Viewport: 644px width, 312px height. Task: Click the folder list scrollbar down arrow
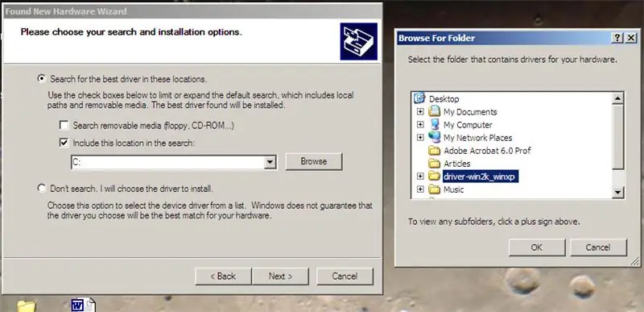617,192
